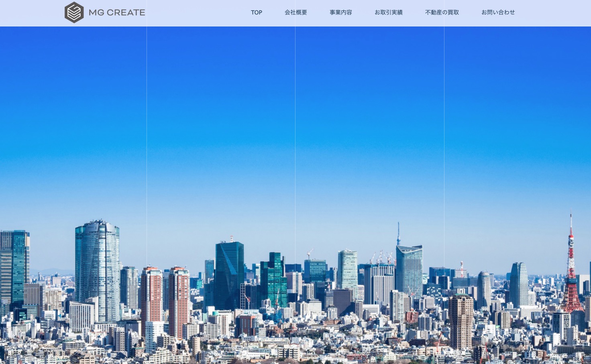Click the curved-top glass tower below the spire

click(409, 271)
